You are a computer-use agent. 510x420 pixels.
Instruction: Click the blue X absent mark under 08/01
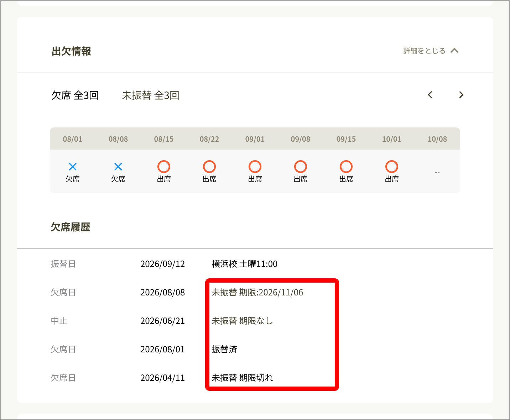coord(73,167)
